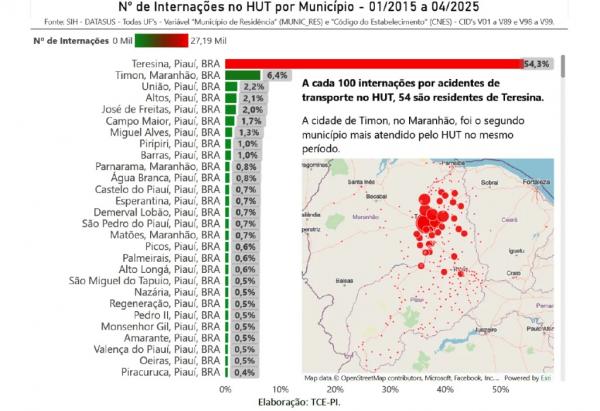This screenshot has width=600, height=411.
Task: Click José de Freitas, Piauí, BRA row
Action: [x=161, y=109]
